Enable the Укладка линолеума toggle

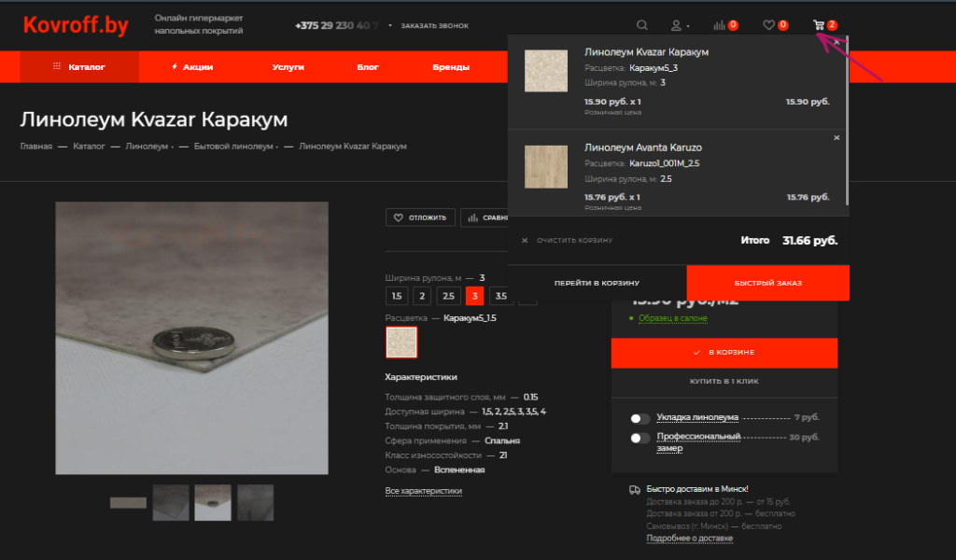pyautogui.click(x=640, y=419)
